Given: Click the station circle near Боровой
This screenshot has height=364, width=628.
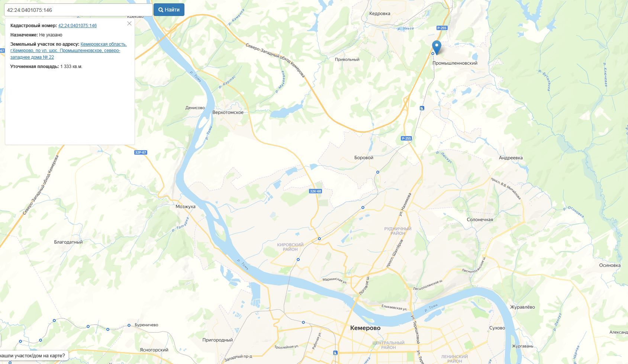Looking at the screenshot, I should (378, 172).
